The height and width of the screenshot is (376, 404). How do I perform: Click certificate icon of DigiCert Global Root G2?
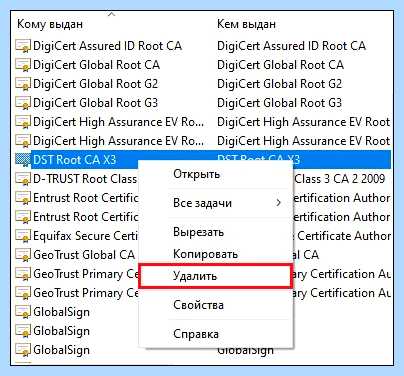pos(23,84)
